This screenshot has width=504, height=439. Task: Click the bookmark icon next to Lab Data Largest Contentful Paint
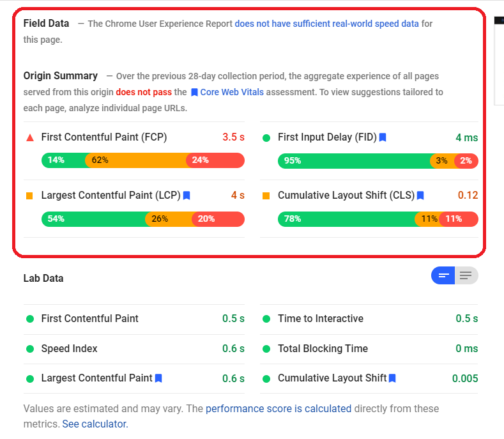coord(158,378)
